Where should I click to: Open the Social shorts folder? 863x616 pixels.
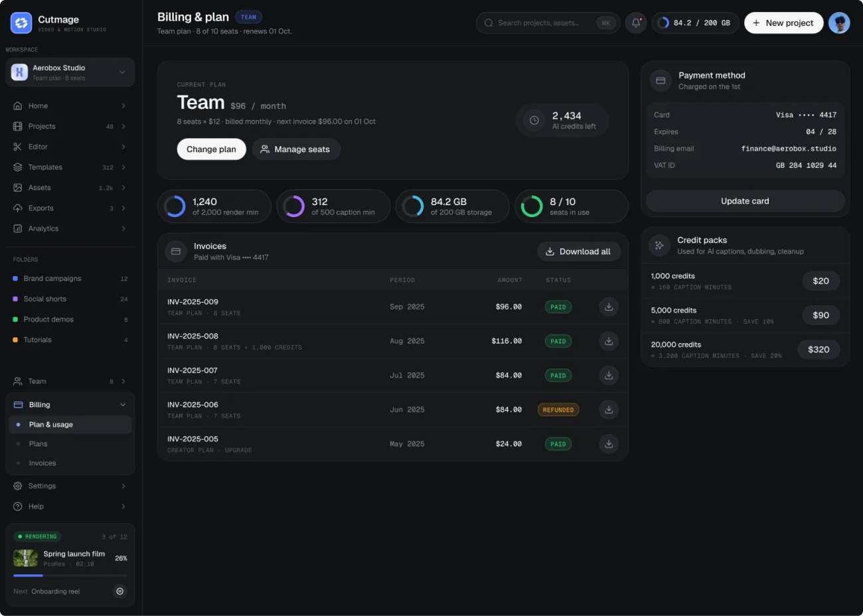click(70, 299)
